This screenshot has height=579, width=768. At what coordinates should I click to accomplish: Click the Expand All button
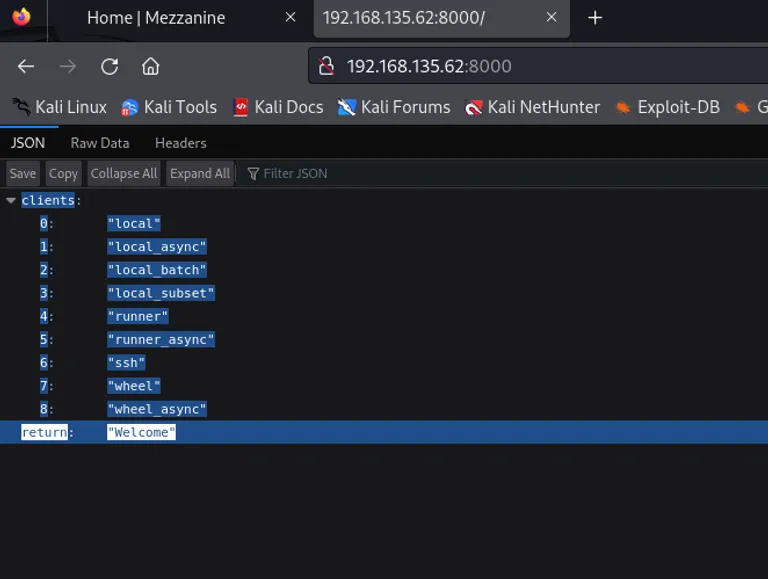[x=200, y=173]
